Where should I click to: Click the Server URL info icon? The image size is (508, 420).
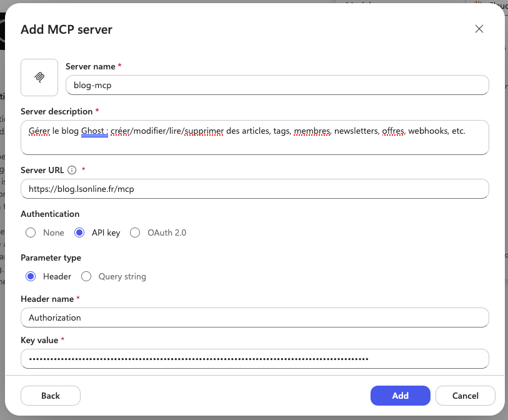[72, 170]
